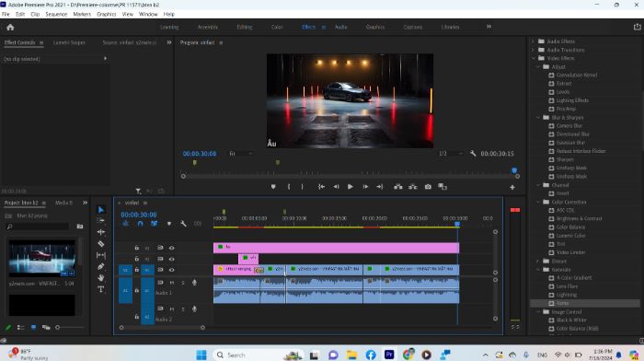
Task: Expand the Audio Transitions folder
Action: 533,50
